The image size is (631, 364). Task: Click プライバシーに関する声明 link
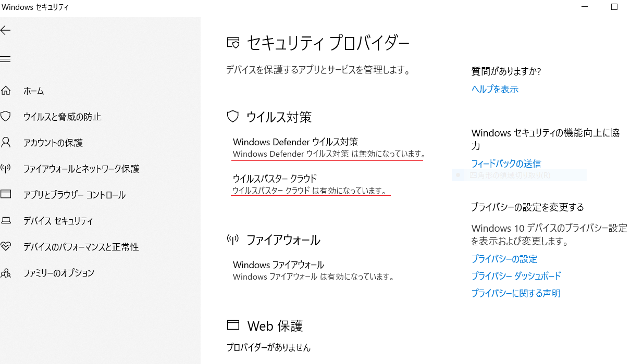click(x=516, y=293)
